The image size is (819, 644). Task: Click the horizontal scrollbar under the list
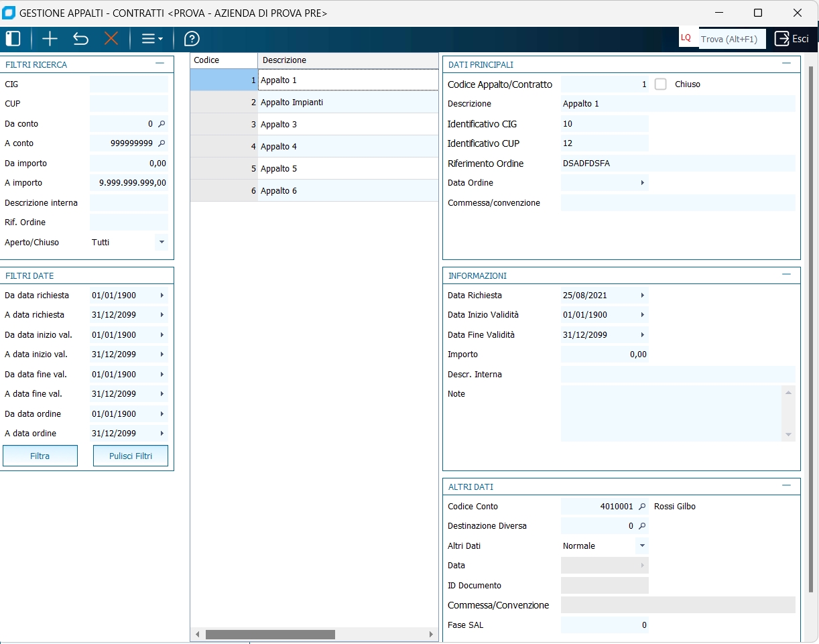(269, 634)
